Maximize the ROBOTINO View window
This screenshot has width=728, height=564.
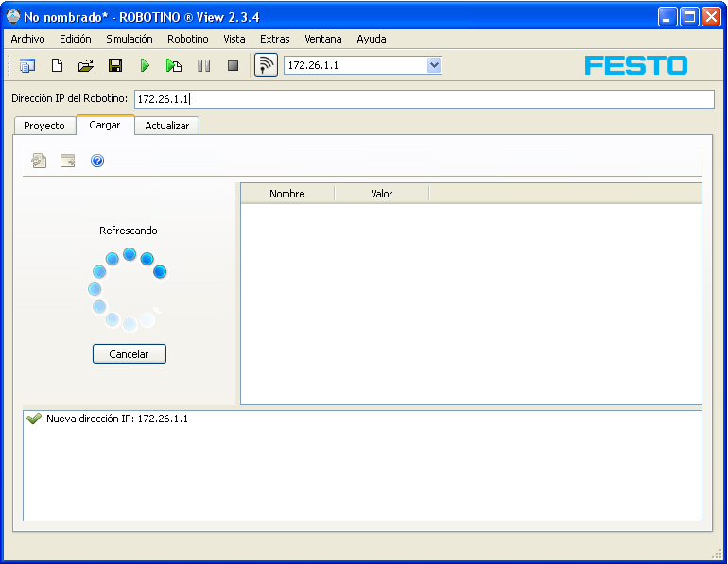coord(689,17)
